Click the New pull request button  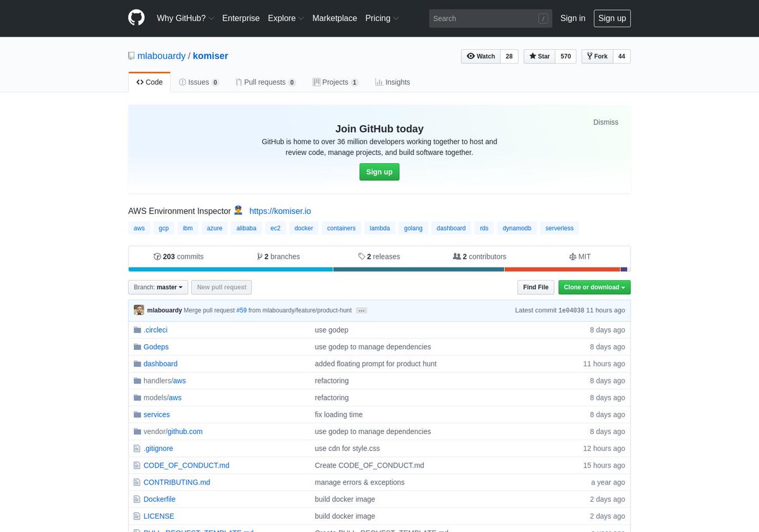point(221,287)
